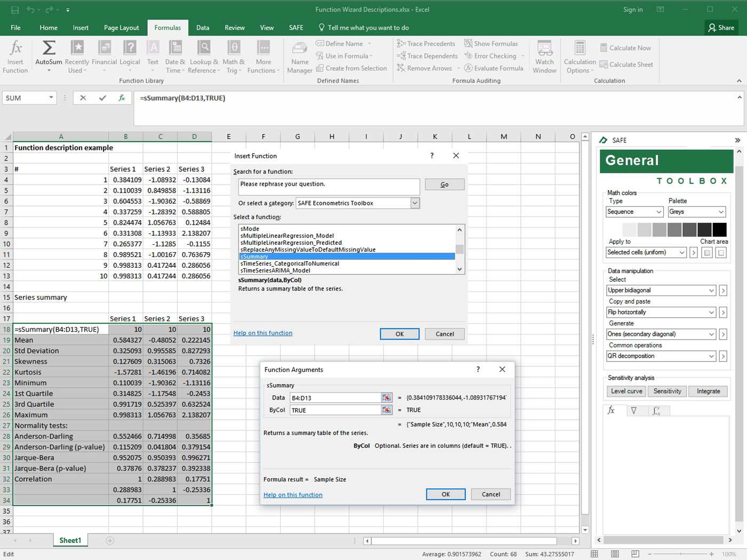
Task: Select the fx tab in SAFE pane
Action: [611, 410]
